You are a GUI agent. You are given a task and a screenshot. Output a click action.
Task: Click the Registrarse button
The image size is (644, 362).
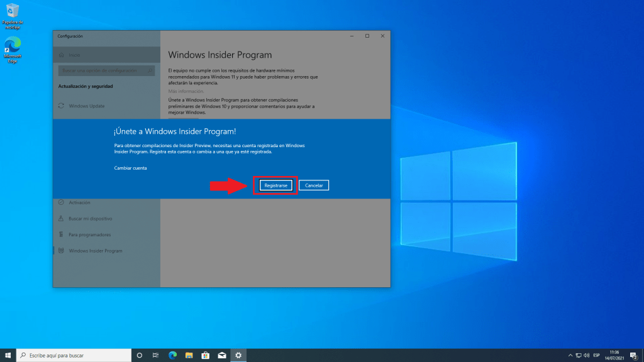click(276, 185)
